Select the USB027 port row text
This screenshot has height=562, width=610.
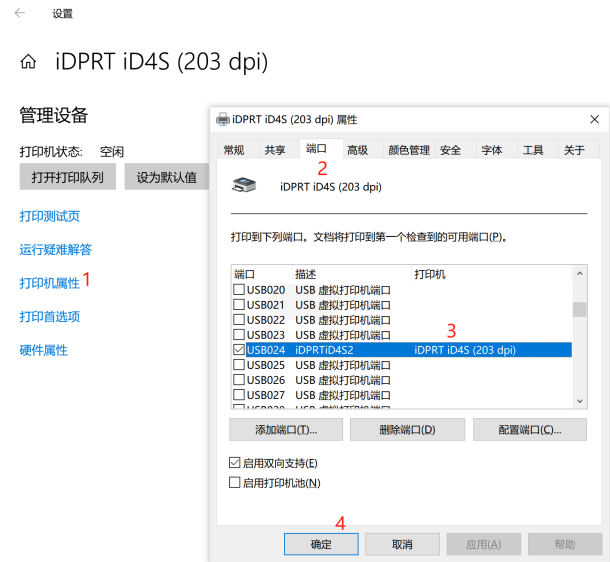266,395
